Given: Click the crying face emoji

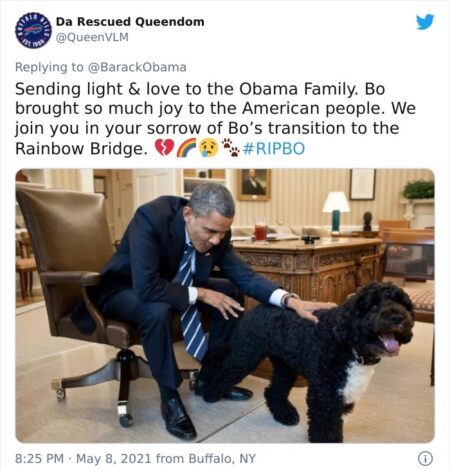Looking at the screenshot, I should pos(209,148).
